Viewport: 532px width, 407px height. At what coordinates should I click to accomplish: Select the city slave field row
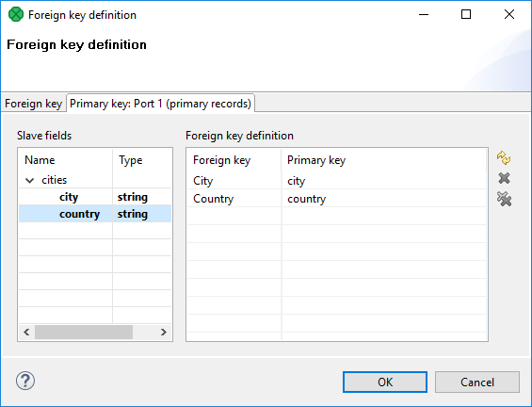[95, 197]
